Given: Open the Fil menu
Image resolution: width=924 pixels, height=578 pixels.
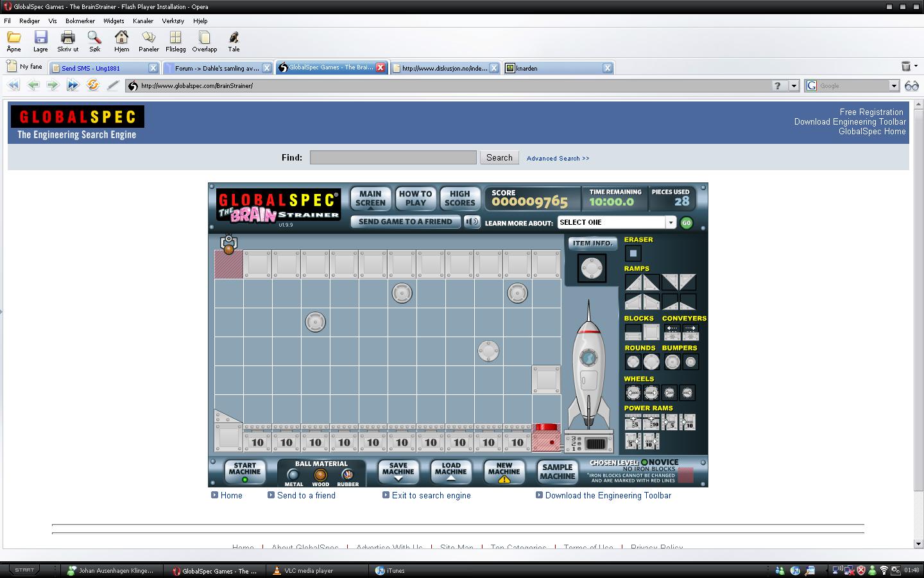Looking at the screenshot, I should 8,21.
